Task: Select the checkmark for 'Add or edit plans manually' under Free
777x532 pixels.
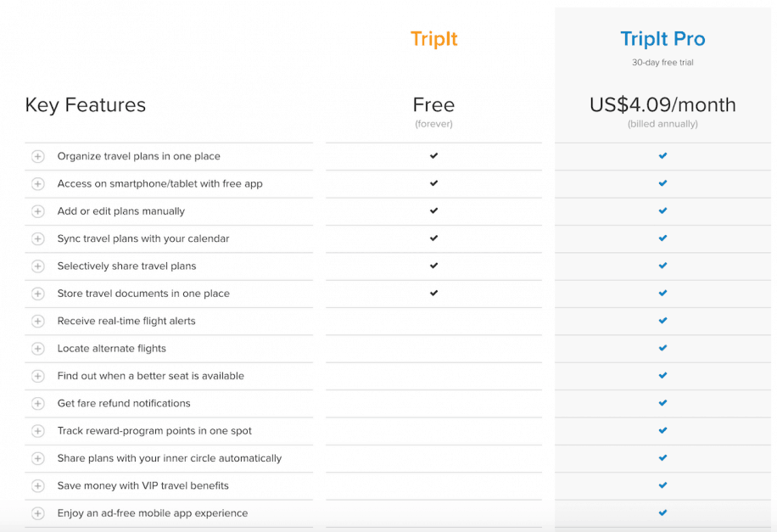Action: click(x=433, y=211)
